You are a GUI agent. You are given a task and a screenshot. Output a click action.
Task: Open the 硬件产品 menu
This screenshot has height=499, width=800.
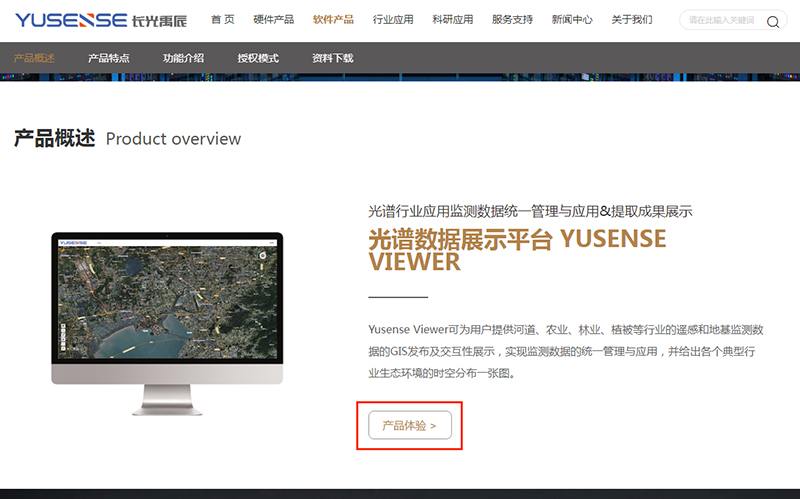[x=273, y=20]
